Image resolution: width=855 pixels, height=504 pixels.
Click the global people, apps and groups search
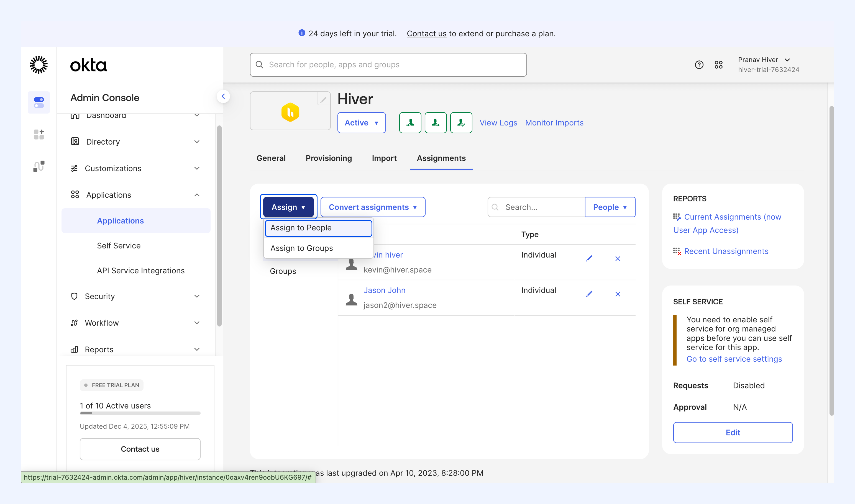tap(388, 65)
